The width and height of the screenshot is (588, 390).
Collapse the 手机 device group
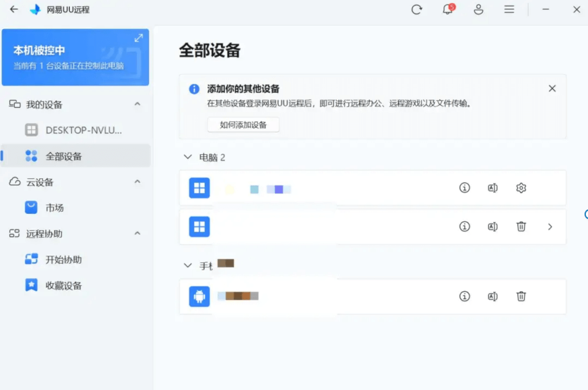pyautogui.click(x=187, y=265)
